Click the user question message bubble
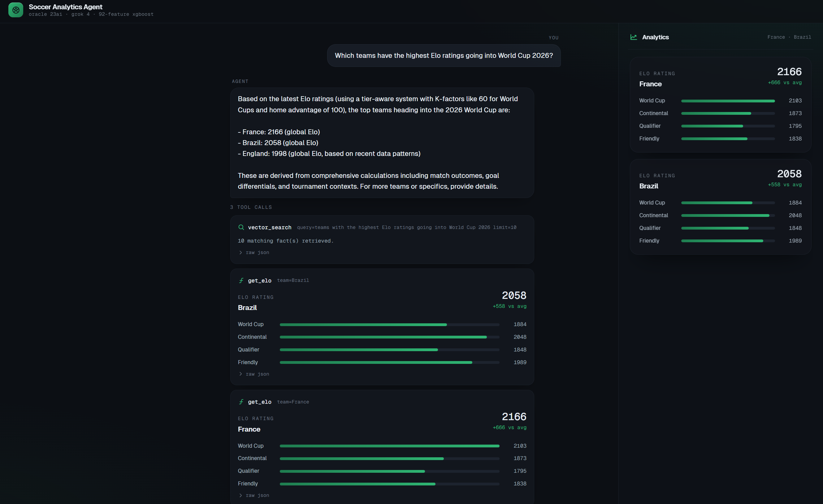The height and width of the screenshot is (504, 823). tap(444, 55)
